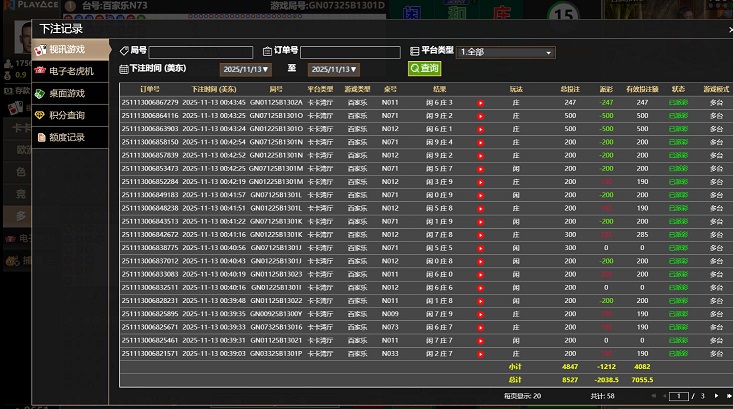Click into the 局号 input field

[200, 52]
